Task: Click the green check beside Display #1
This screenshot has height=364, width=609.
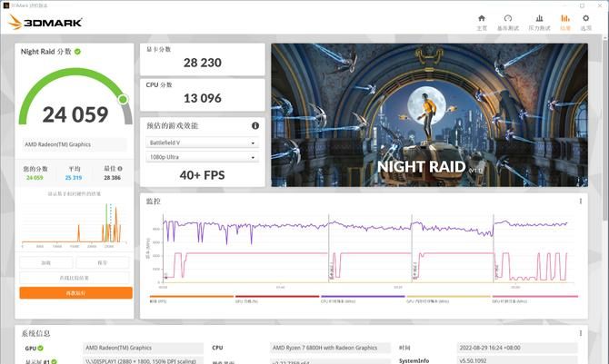Action: click(54, 361)
